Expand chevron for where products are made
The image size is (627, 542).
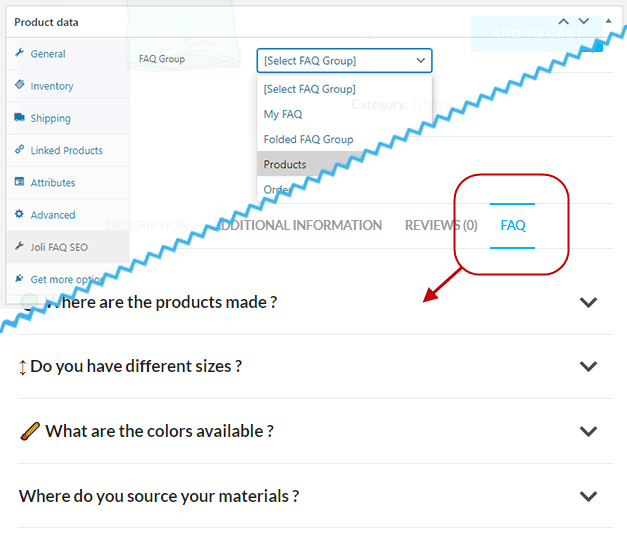click(588, 302)
